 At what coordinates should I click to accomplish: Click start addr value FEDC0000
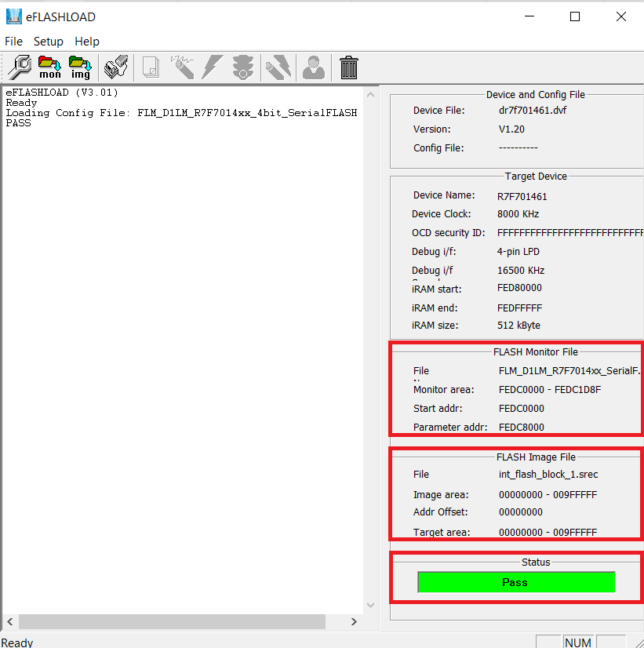tap(522, 409)
